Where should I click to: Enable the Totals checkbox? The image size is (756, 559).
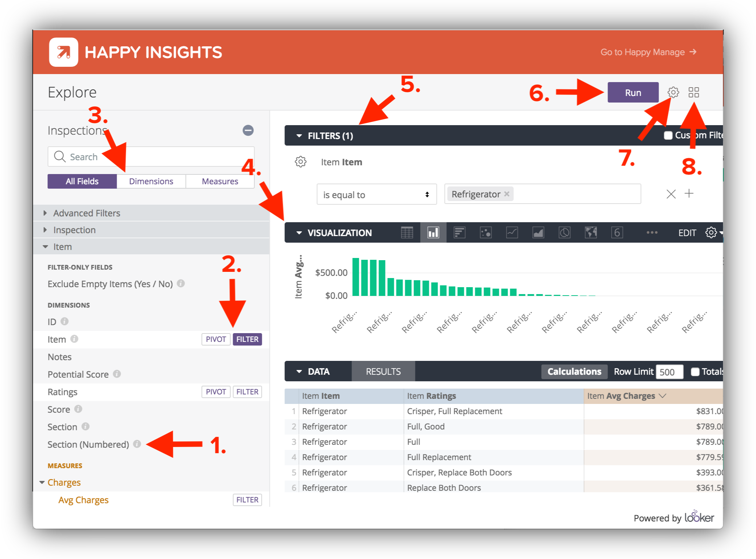tap(695, 371)
